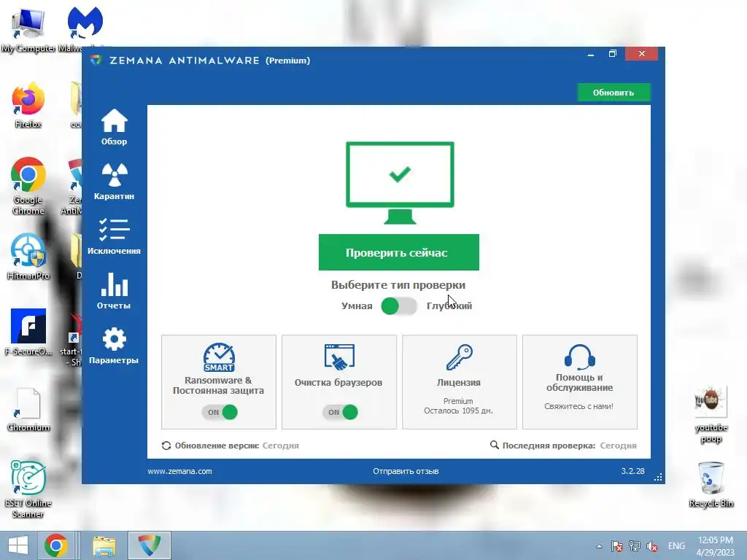Start scan with Проверить сейчас
Viewport: 747px width, 560px height.
(x=399, y=252)
